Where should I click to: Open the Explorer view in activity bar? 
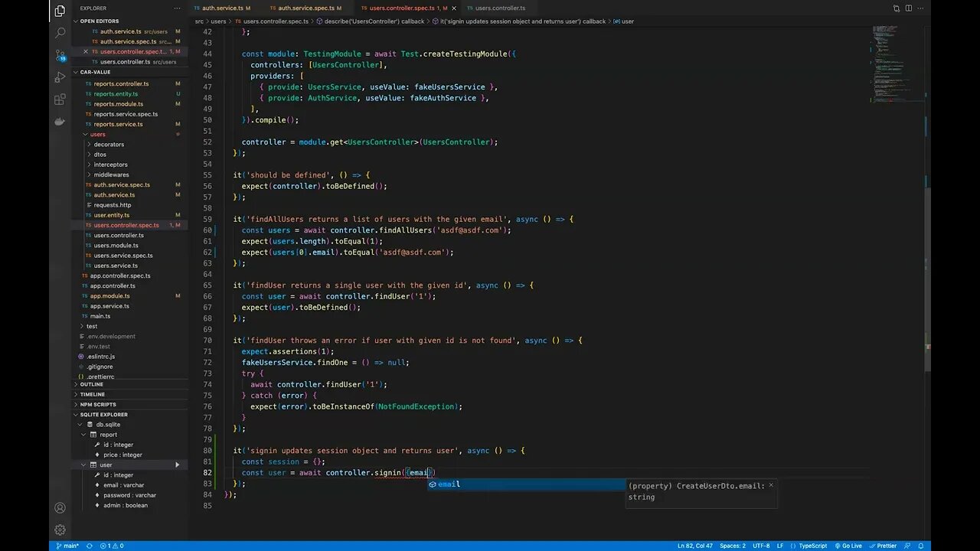[x=60, y=11]
